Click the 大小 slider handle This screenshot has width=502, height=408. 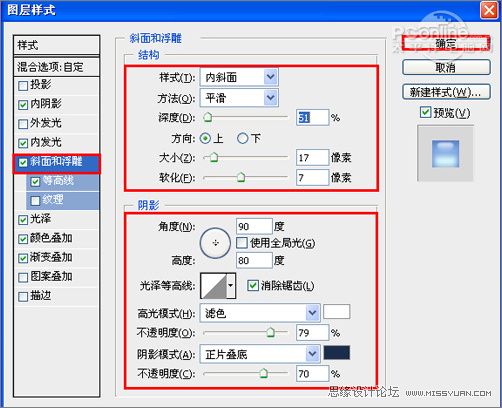click(214, 157)
